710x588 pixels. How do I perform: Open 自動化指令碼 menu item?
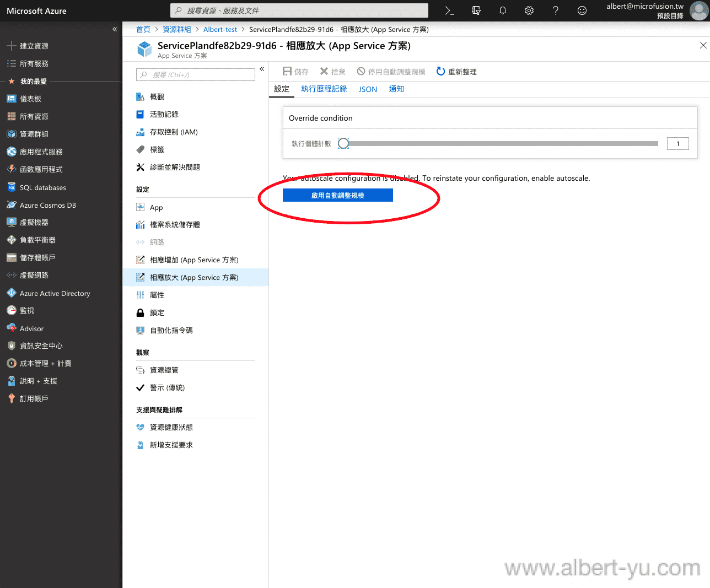click(196, 330)
